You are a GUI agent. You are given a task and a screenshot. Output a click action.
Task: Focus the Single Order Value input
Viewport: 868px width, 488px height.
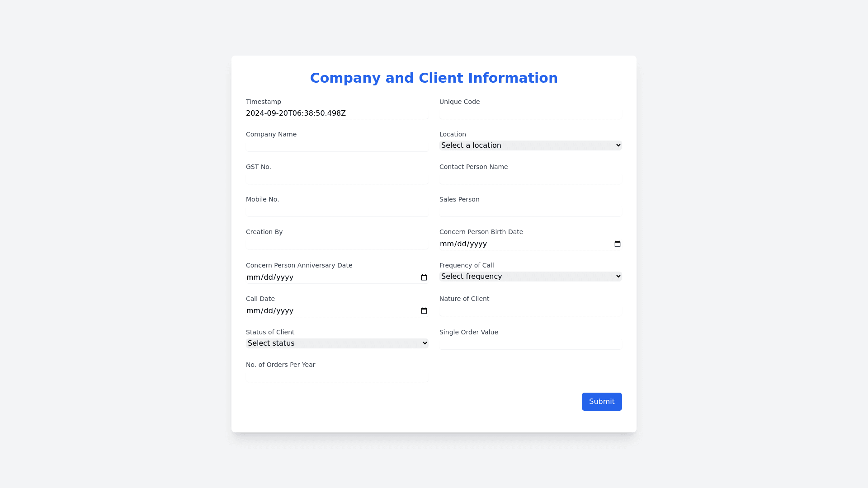(530, 343)
